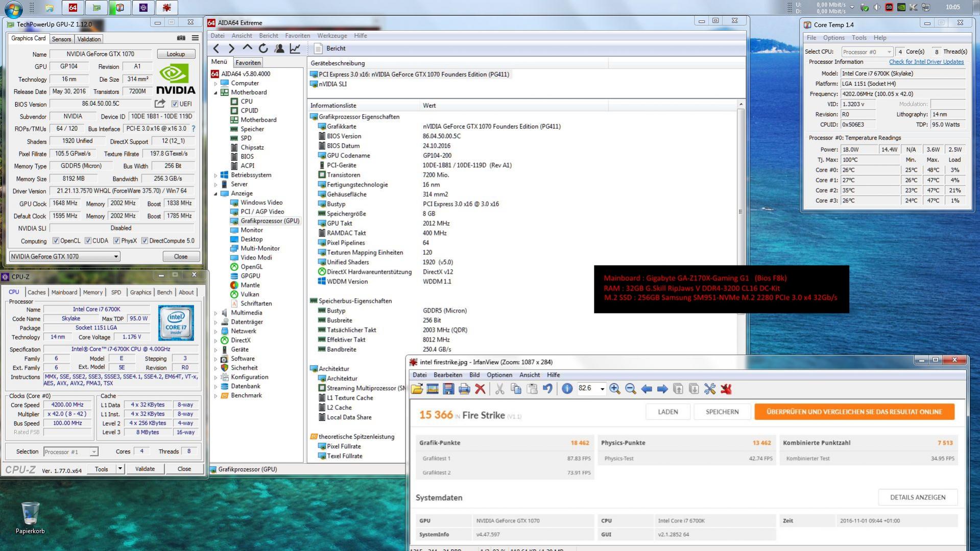Screen dimensions: 980x551
Task: Click the Bus Interface question mark
Action: point(194,129)
